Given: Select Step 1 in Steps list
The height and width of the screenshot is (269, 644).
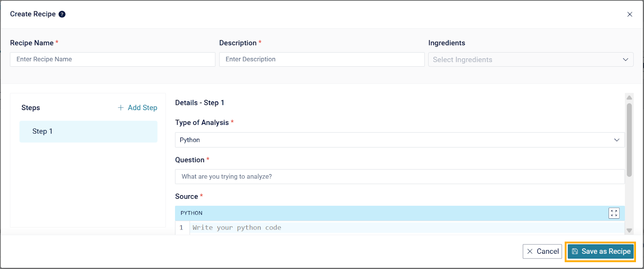Looking at the screenshot, I should (x=88, y=131).
